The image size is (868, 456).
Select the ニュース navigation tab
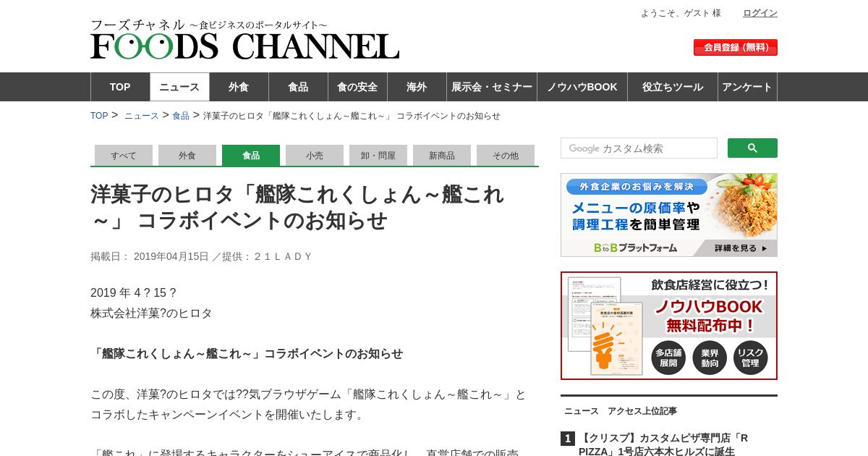179,87
